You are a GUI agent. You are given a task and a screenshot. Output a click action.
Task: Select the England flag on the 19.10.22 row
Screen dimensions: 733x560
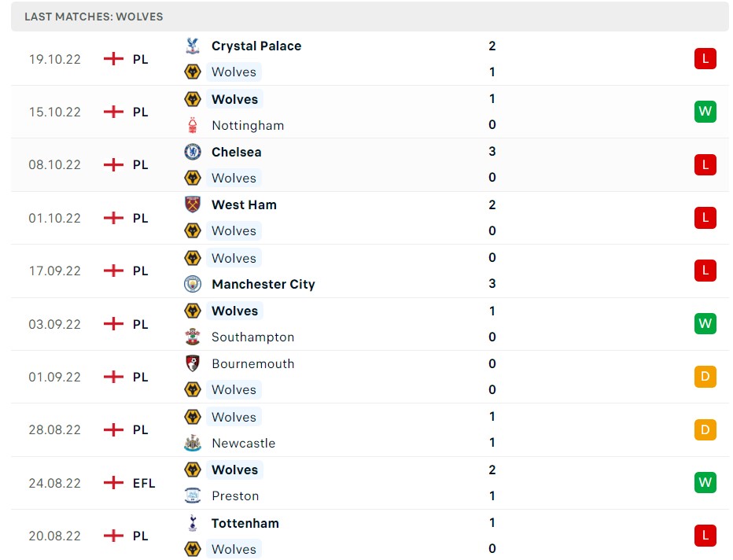click(112, 58)
